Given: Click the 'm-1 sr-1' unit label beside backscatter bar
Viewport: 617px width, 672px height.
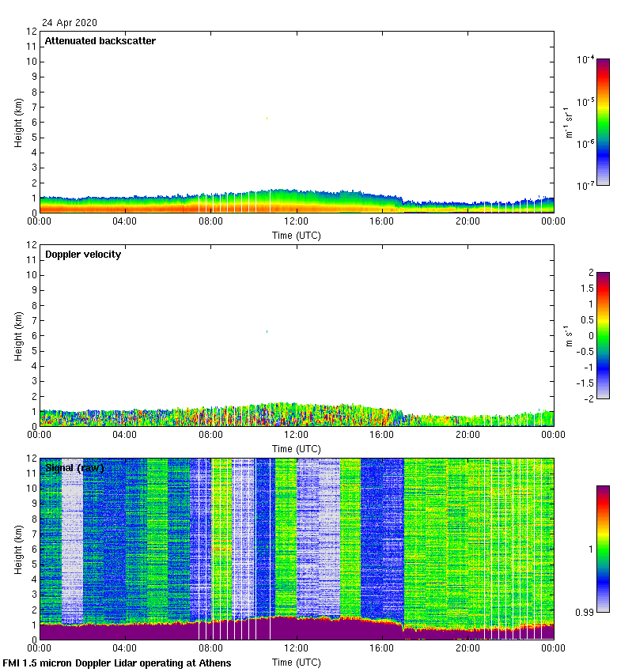Looking at the screenshot, I should [569, 122].
